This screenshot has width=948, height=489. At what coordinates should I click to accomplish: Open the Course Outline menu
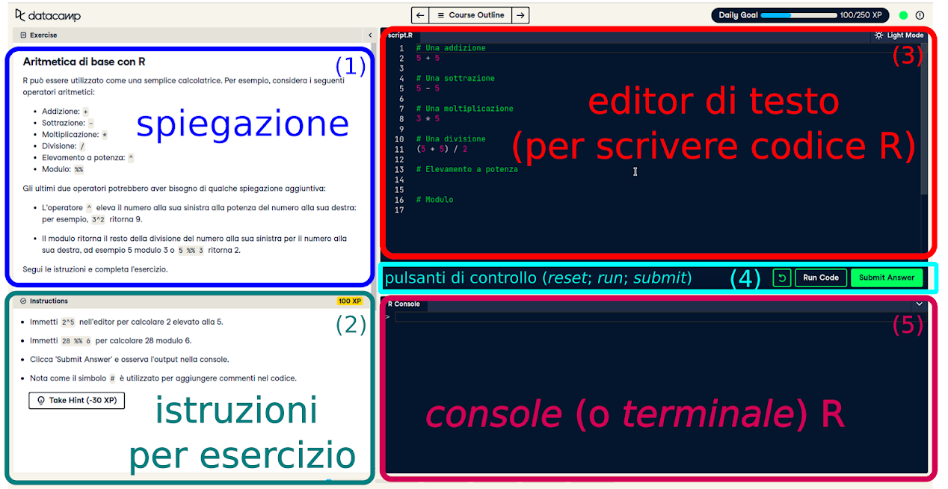pos(470,15)
